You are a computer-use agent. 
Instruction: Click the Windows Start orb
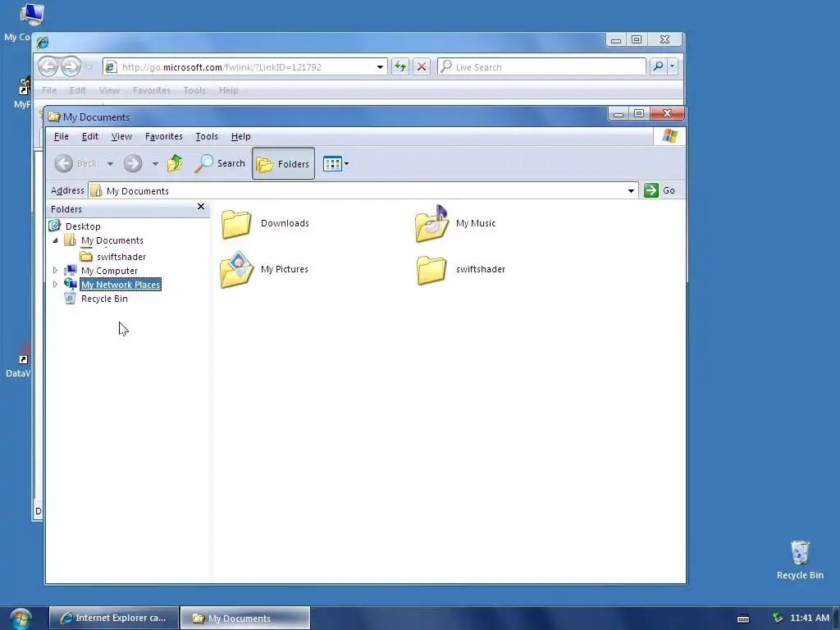21,619
